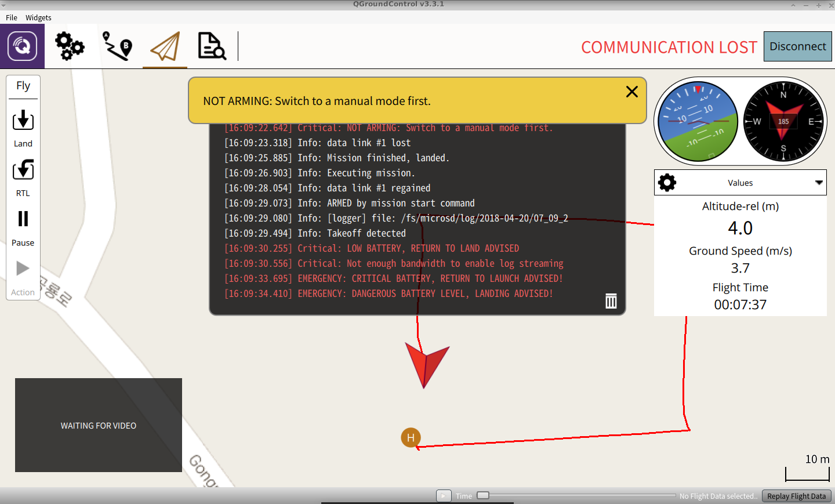The height and width of the screenshot is (504, 835).
Task: Open Vehicle Setup gears icon
Action: click(70, 46)
